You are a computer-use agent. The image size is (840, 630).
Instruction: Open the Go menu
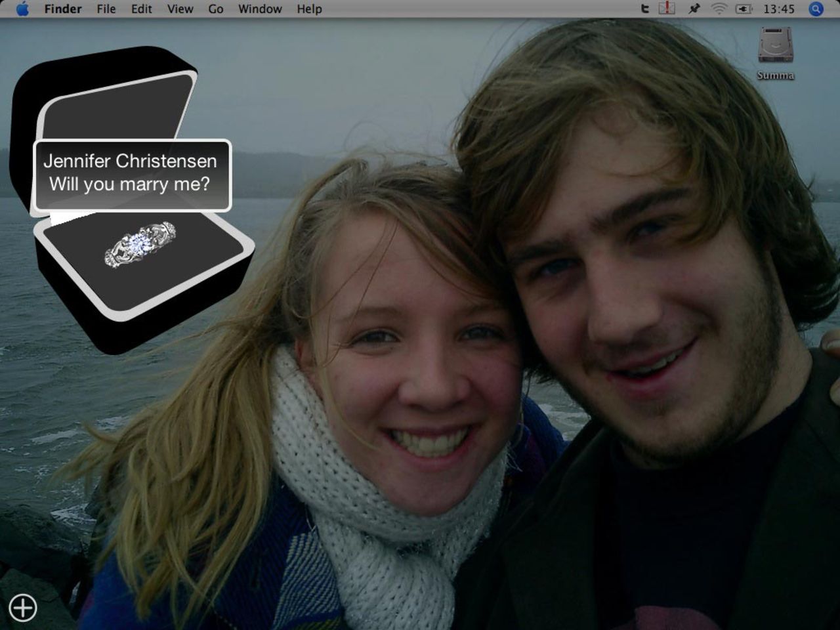point(215,9)
